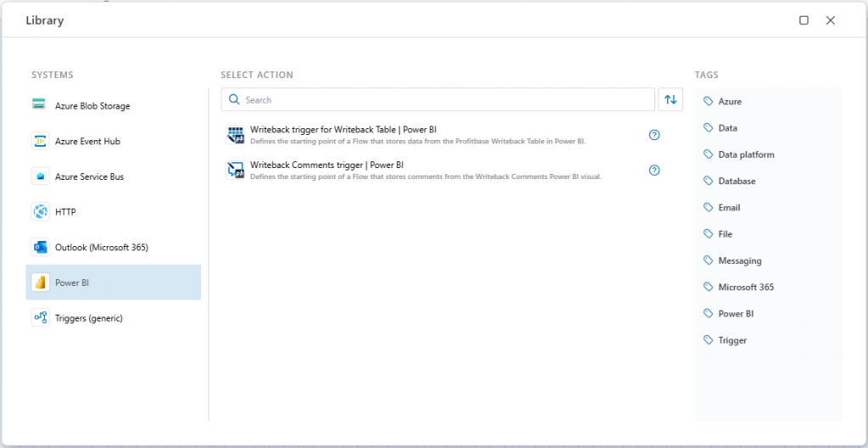Image resolution: width=868 pixels, height=448 pixels.
Task: Click the Writeback Comments description text
Action: 426,176
